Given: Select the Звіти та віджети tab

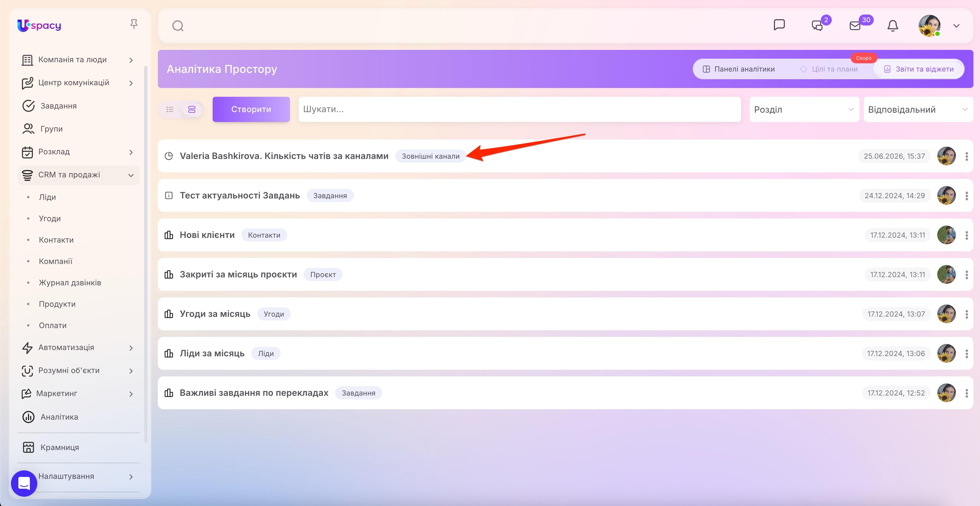Looking at the screenshot, I should [919, 69].
